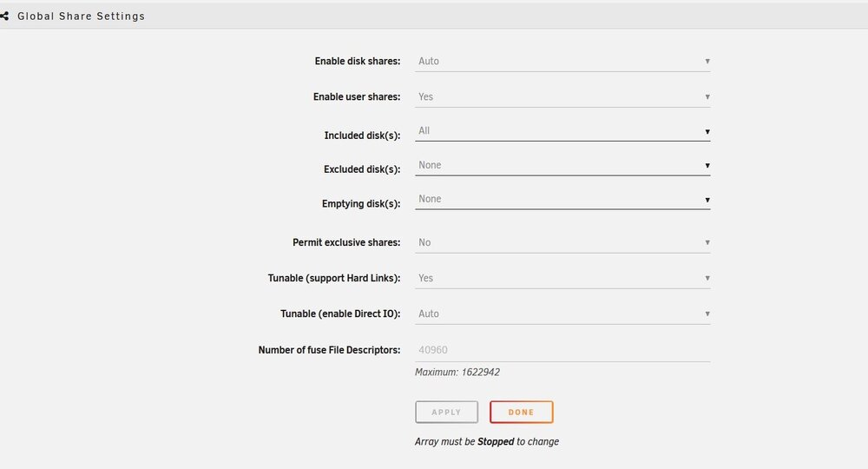Click the 'Number of fuse File Descriptors:' label

click(329, 350)
